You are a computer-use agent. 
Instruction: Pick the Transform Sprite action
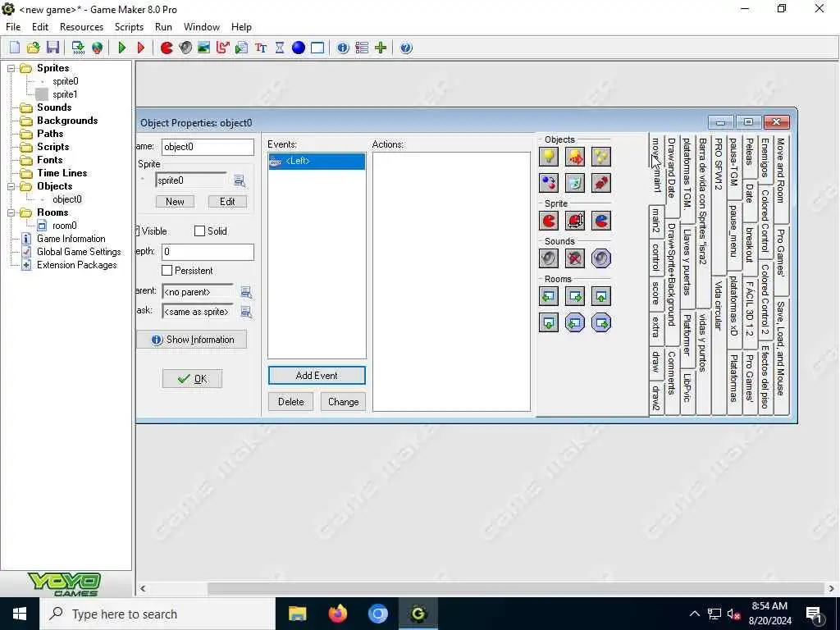575,221
